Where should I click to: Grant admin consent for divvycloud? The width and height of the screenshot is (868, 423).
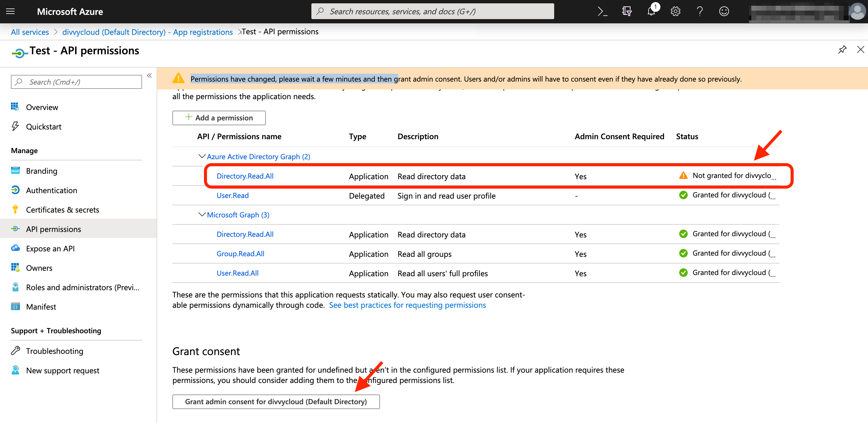[276, 401]
